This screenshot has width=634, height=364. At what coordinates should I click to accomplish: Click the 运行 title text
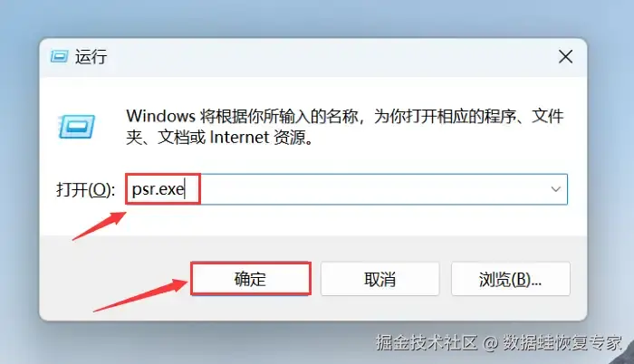tap(91, 57)
